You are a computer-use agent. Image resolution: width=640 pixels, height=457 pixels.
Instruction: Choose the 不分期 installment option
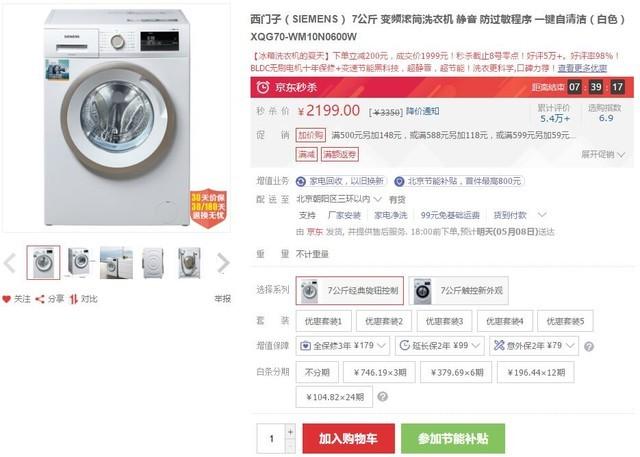pos(316,372)
